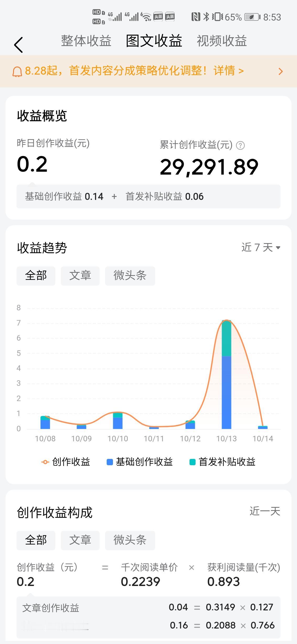This screenshot has height=644, width=297.
Task: Select 文章 filter in 创作收益构成
Action: tap(80, 540)
